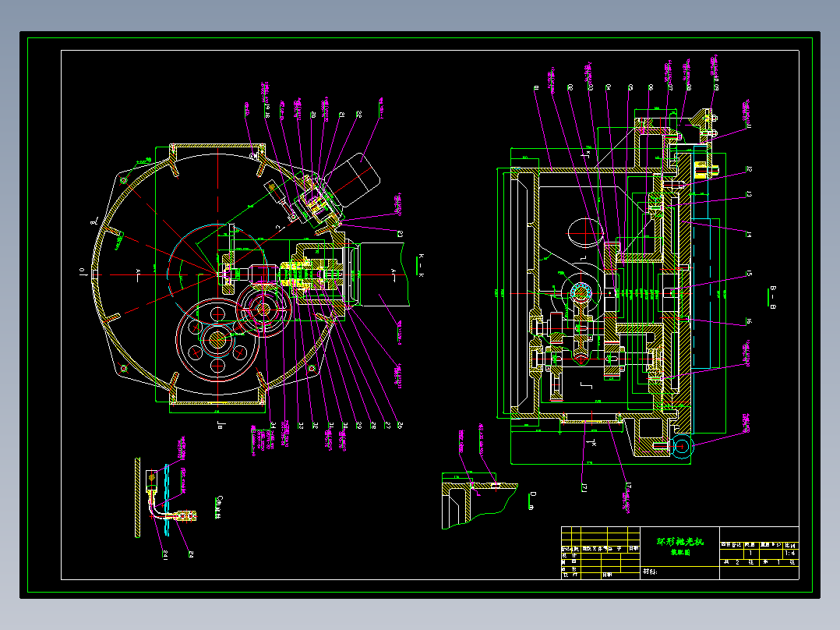840x630 pixels.
Task: Click part callout number 21 above motor assembly
Action: click(x=341, y=115)
